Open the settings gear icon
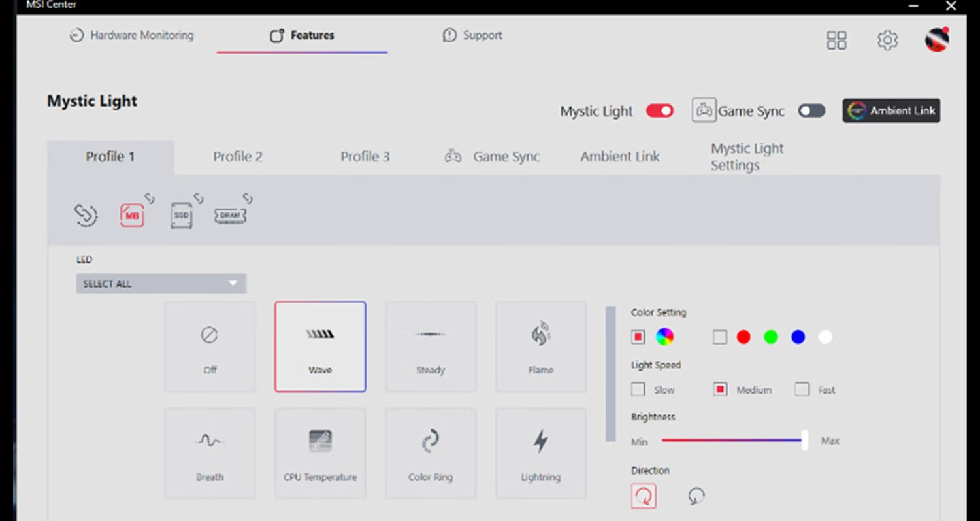 (887, 40)
